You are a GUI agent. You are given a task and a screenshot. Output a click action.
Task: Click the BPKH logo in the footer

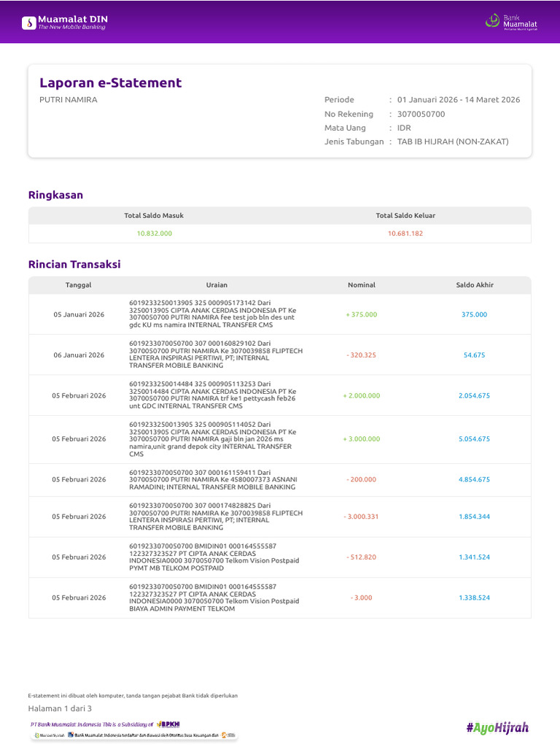tap(168, 724)
